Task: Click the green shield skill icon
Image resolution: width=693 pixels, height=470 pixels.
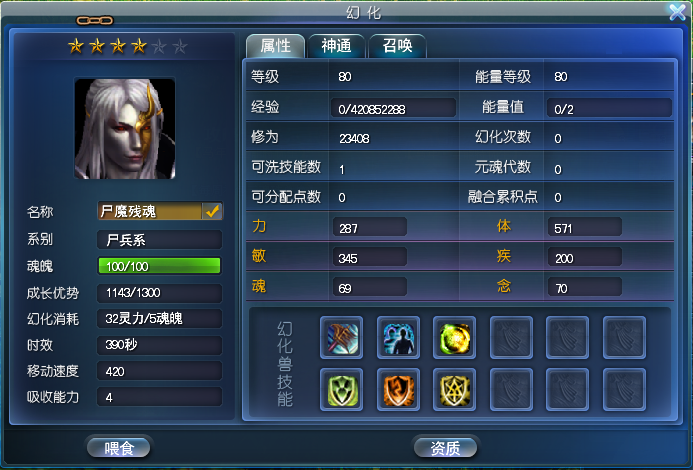Action: pos(341,390)
